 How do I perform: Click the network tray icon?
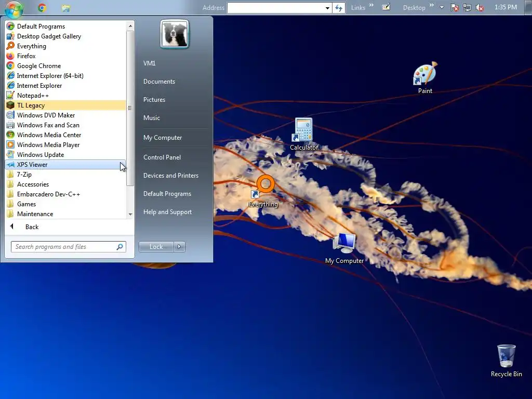coord(467,7)
